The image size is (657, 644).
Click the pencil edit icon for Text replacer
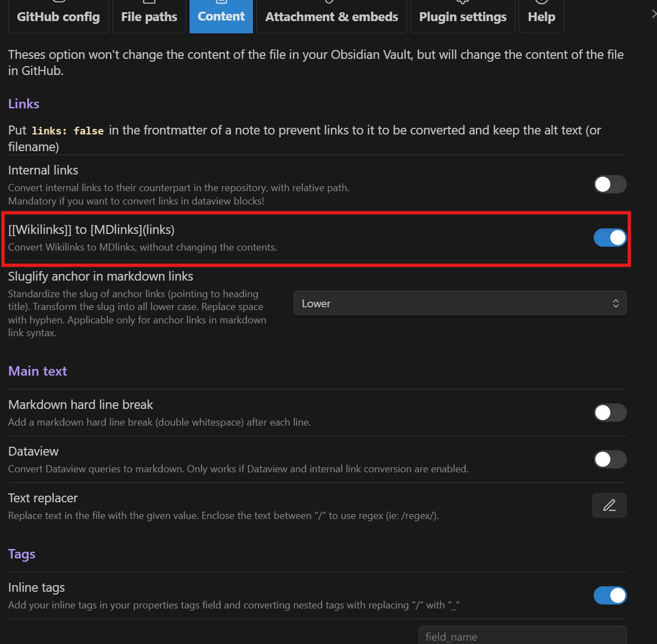[x=609, y=505]
